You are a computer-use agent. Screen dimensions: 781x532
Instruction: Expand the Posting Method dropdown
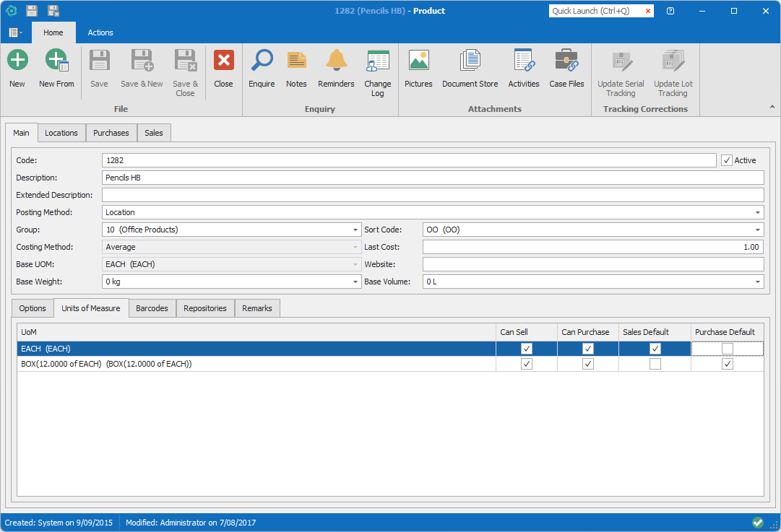coord(758,213)
